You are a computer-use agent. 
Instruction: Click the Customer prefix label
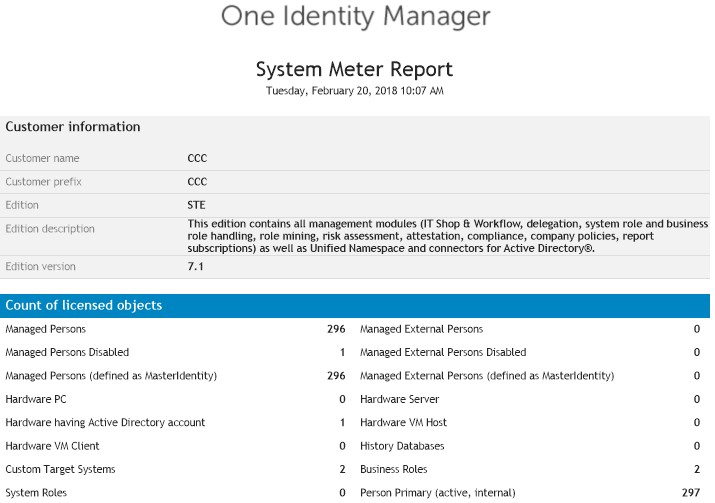coord(43,181)
